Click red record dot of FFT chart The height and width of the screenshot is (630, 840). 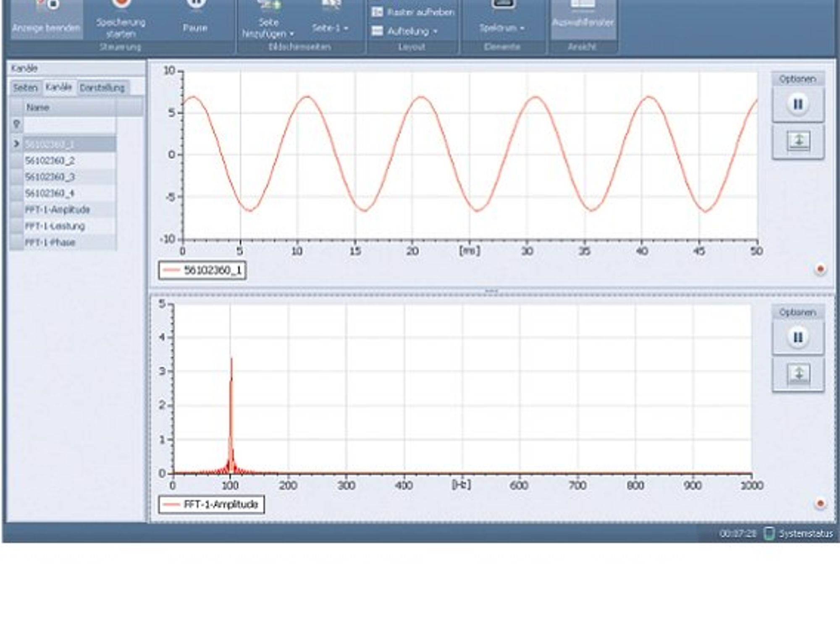click(x=820, y=503)
